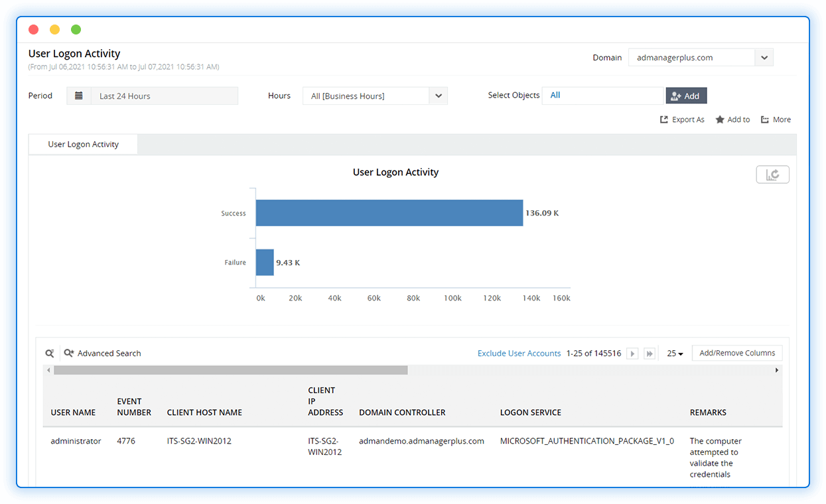Click the green zoom window control
This screenshot has width=826, height=504.
[x=76, y=29]
